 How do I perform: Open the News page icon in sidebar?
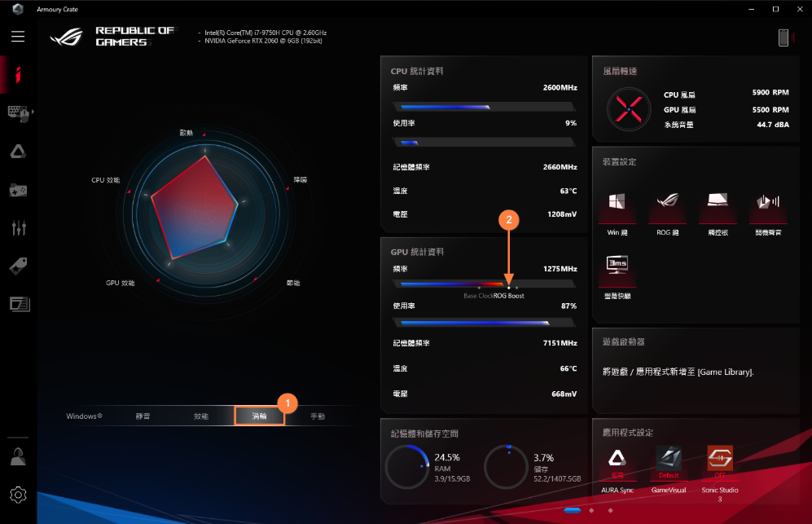pos(20,304)
